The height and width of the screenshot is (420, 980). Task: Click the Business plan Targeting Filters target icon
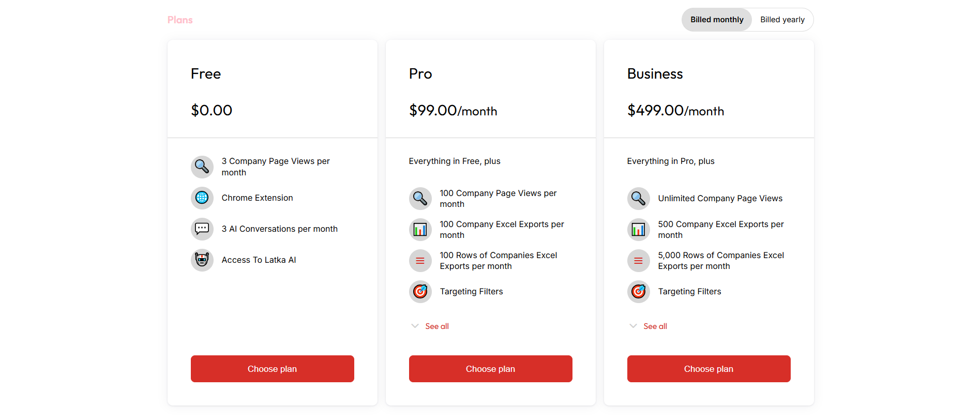(x=638, y=292)
